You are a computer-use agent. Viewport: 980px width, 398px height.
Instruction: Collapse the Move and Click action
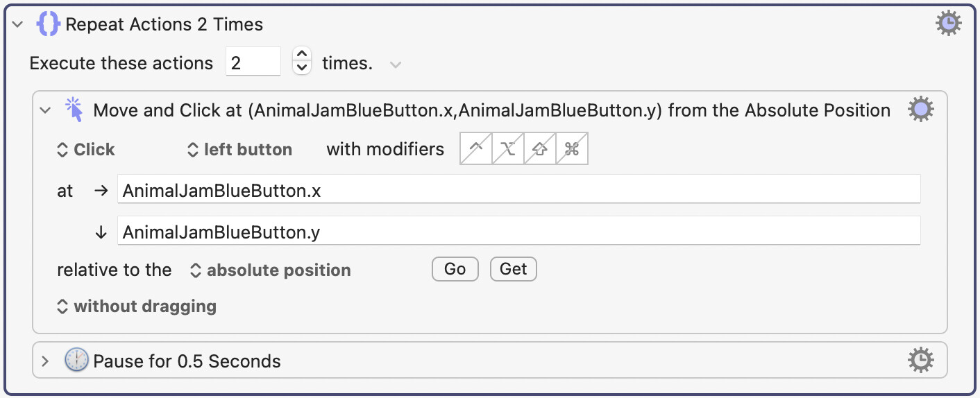point(46,110)
